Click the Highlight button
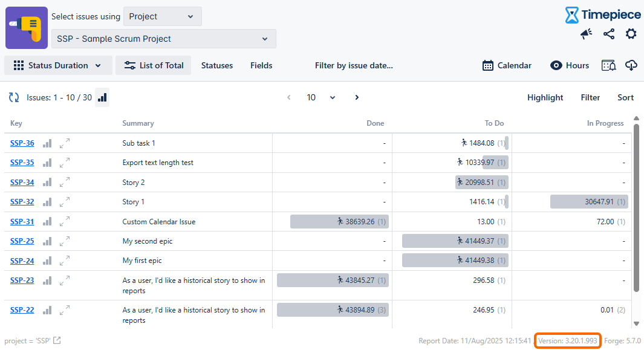This screenshot has width=644, height=350. pos(545,97)
